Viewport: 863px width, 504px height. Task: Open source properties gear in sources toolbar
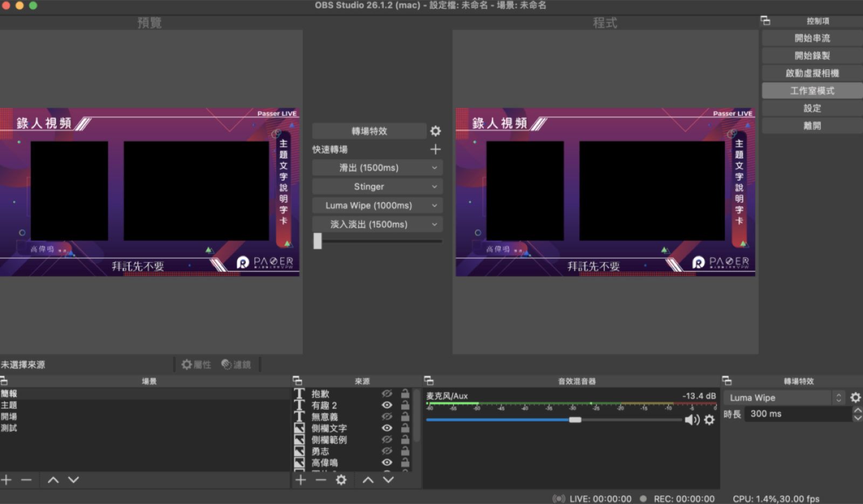pos(341,480)
